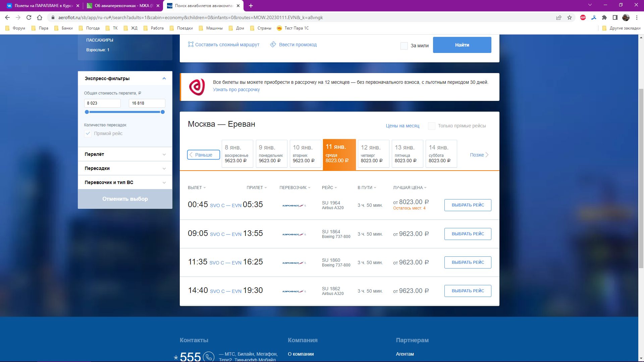Click the Adblock Plus extension icon
Viewport: 644px width, 362px height.
pos(583,17)
